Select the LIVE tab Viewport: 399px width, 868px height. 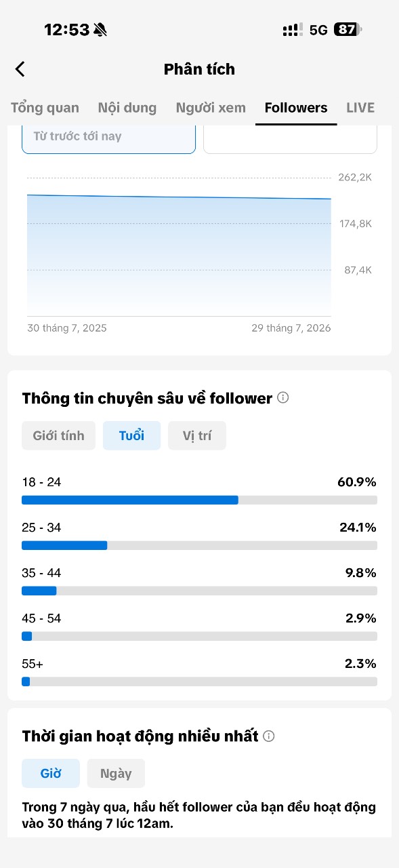click(360, 108)
